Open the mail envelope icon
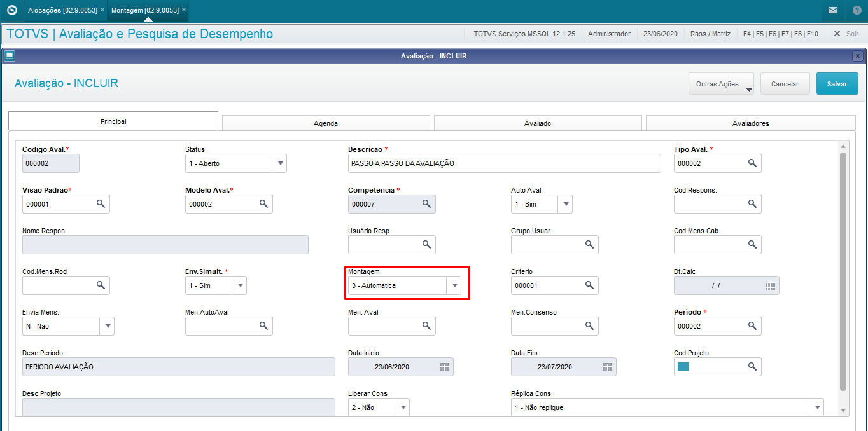Screen dimensions: 868x431 click(x=833, y=11)
